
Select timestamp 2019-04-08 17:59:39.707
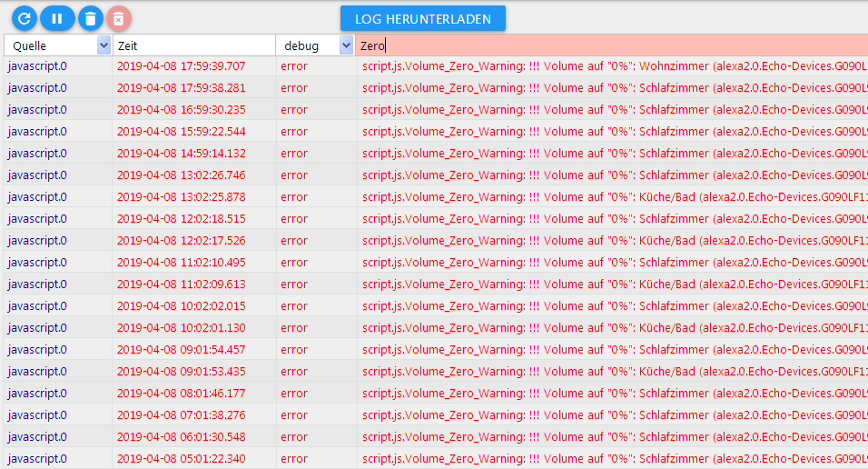(x=181, y=66)
